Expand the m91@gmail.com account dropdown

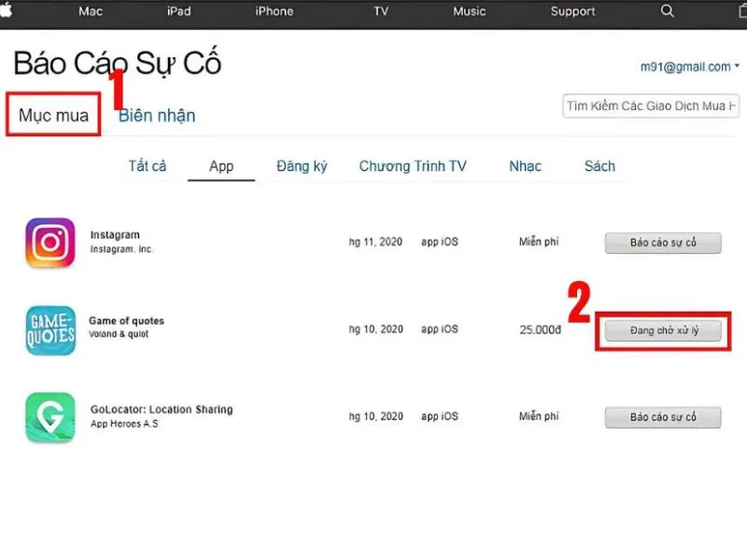pyautogui.click(x=689, y=66)
